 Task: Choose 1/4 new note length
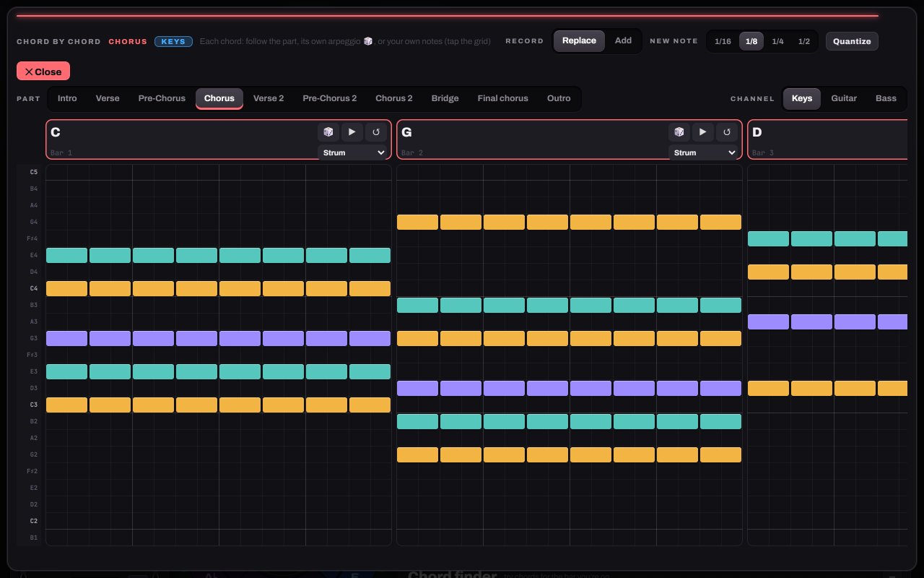pyautogui.click(x=777, y=41)
